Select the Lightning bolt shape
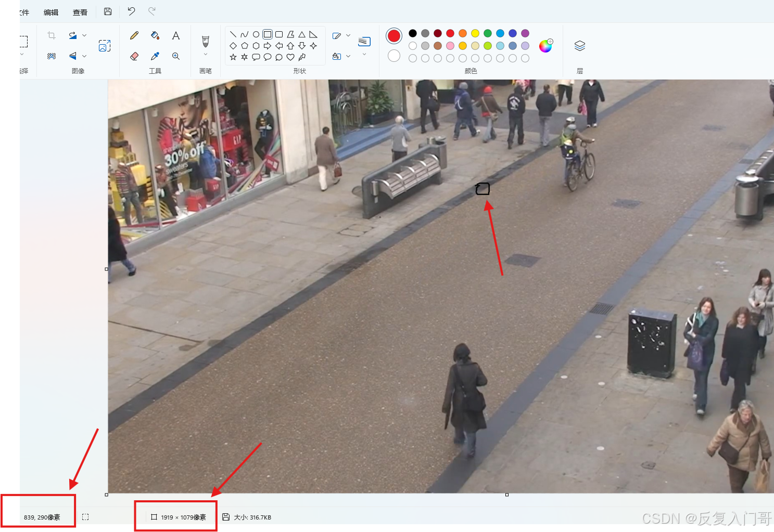 pos(302,57)
